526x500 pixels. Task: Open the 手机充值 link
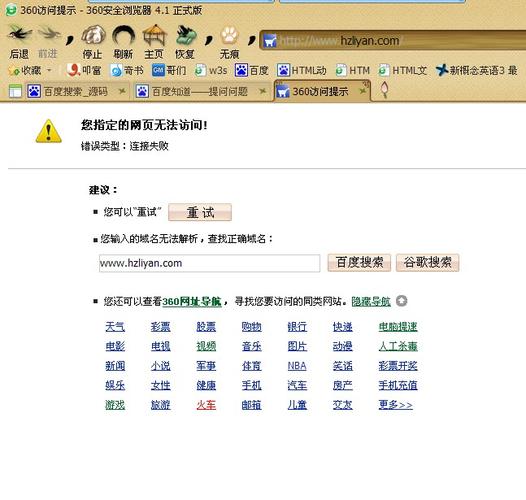click(x=398, y=385)
